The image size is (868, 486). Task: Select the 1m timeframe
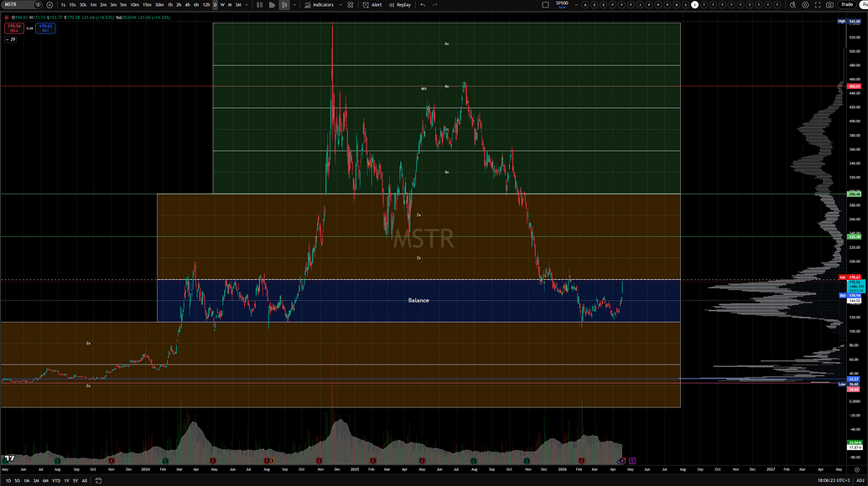[x=93, y=4]
